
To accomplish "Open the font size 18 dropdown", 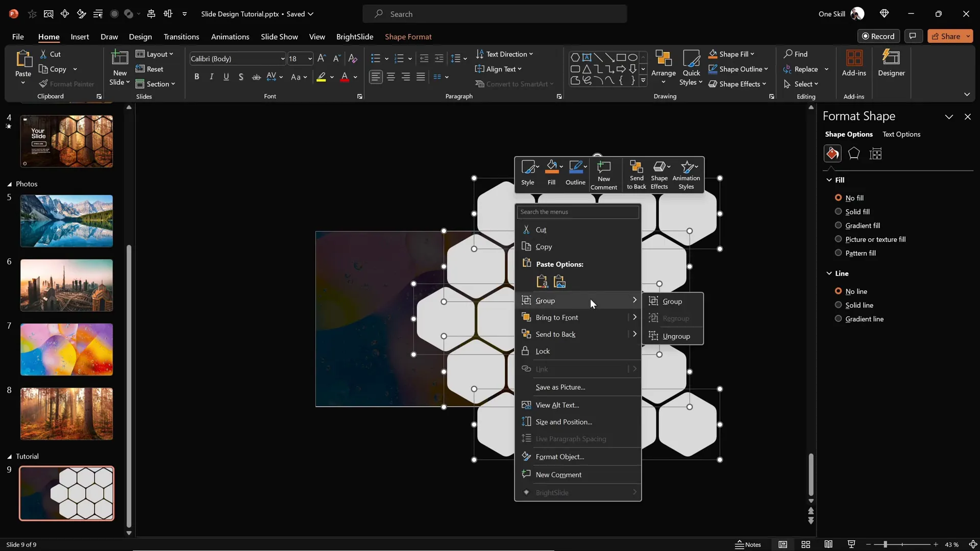I will coord(309,59).
